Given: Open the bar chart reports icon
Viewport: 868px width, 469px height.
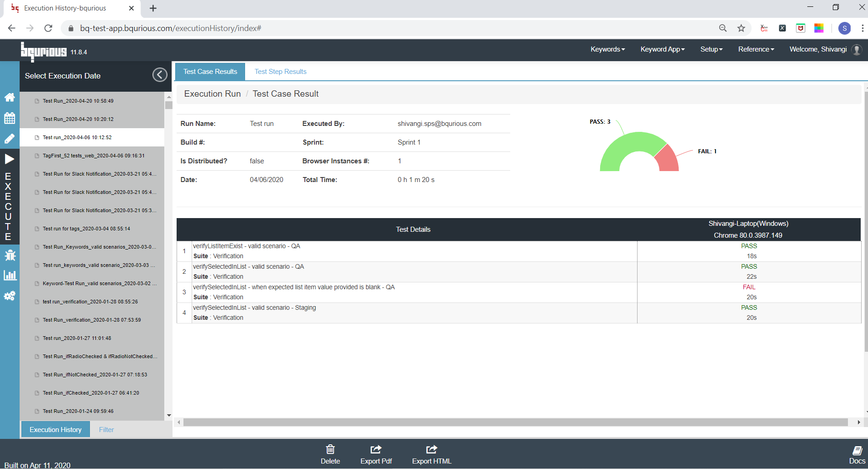Looking at the screenshot, I should [x=10, y=275].
